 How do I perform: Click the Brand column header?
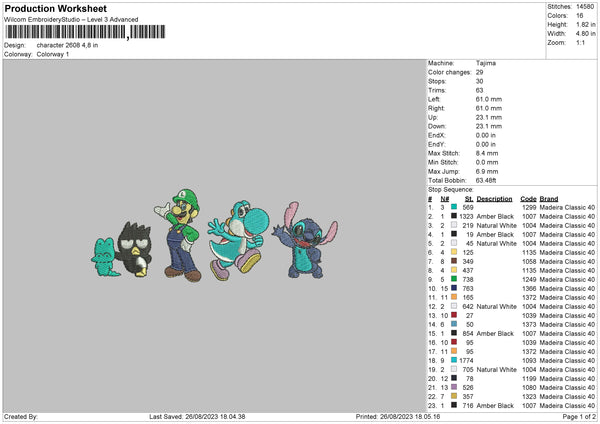pyautogui.click(x=549, y=199)
